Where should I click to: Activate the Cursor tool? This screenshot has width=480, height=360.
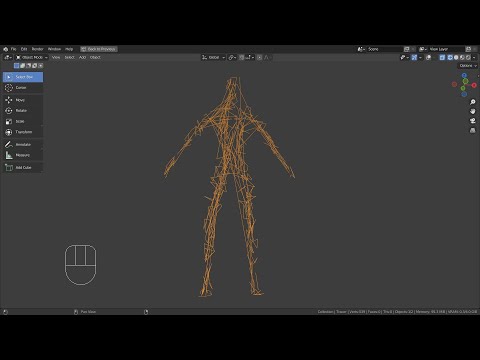(x=23, y=88)
